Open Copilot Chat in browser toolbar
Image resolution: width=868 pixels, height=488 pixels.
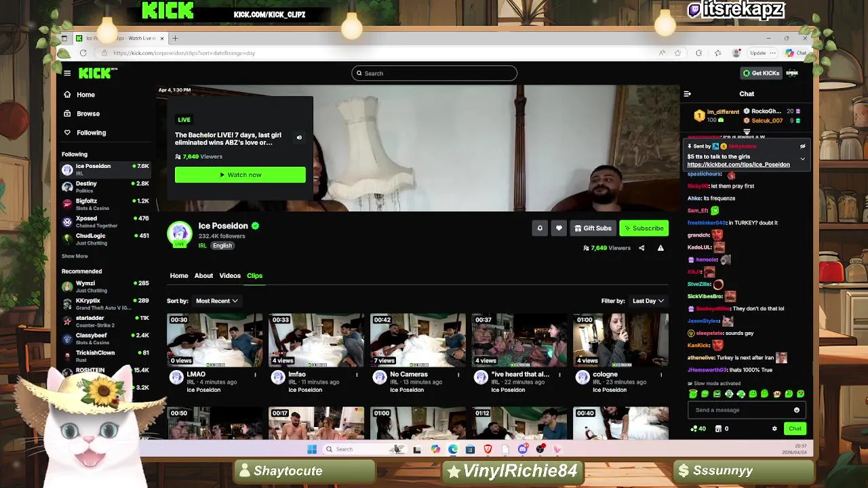click(796, 53)
